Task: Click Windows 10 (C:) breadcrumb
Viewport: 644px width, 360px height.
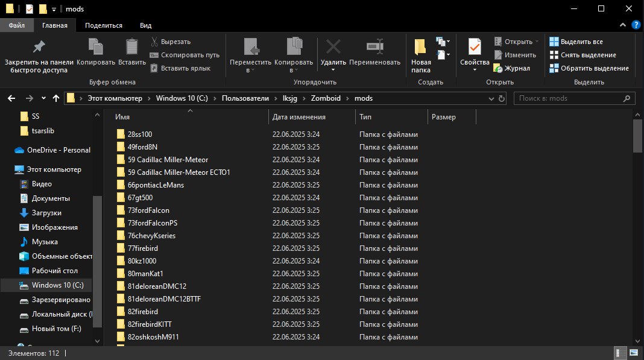Action: pos(182,98)
